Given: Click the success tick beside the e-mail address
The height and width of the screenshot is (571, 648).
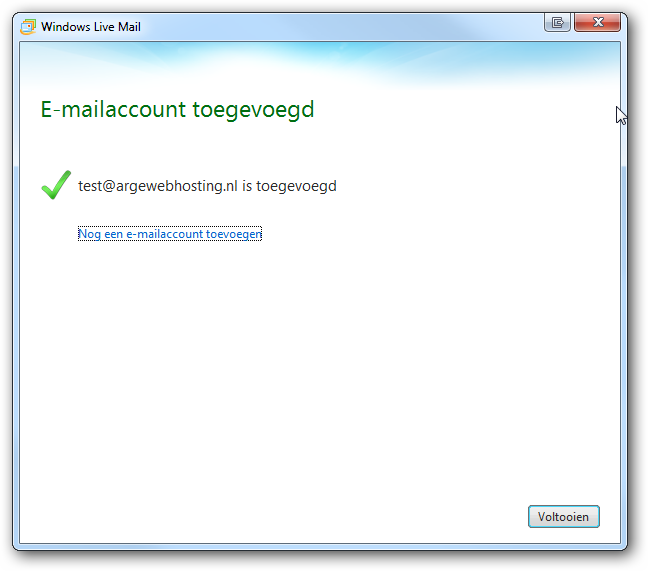Looking at the screenshot, I should 56,185.
